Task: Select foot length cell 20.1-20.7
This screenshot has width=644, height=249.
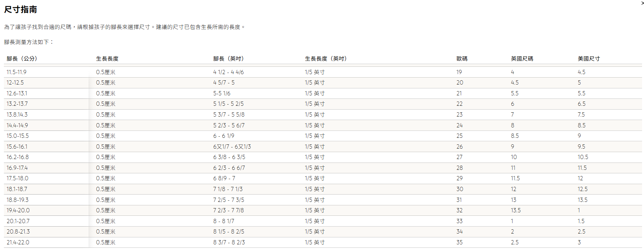Action: (x=18, y=221)
